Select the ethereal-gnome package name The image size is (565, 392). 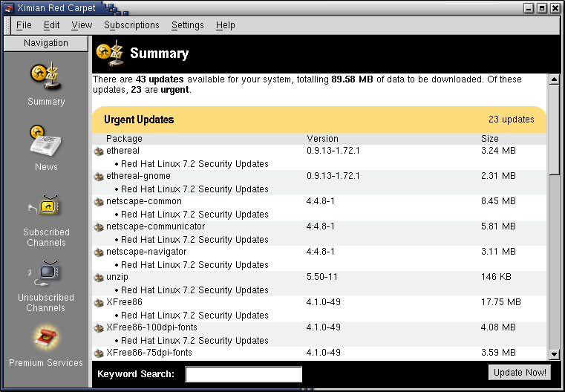(x=138, y=176)
